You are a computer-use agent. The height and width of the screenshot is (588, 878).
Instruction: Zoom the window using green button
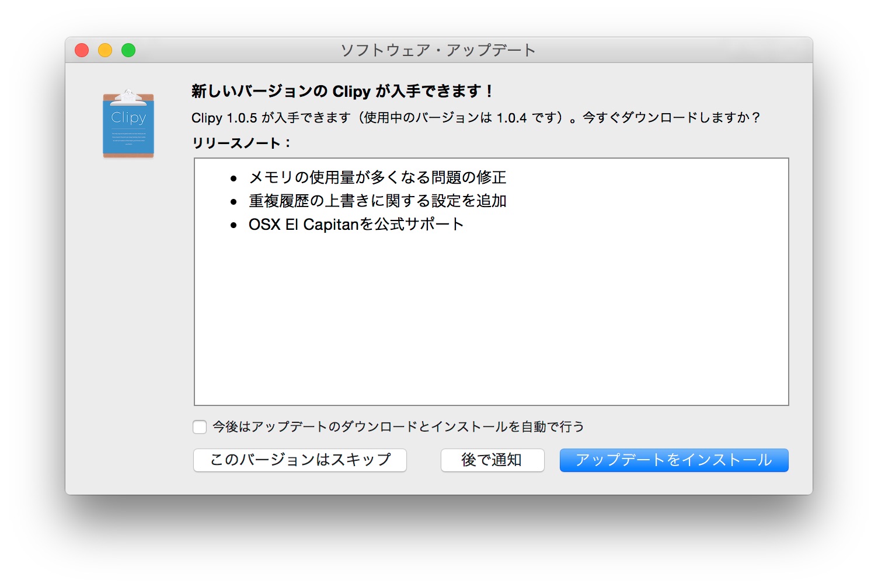point(128,51)
